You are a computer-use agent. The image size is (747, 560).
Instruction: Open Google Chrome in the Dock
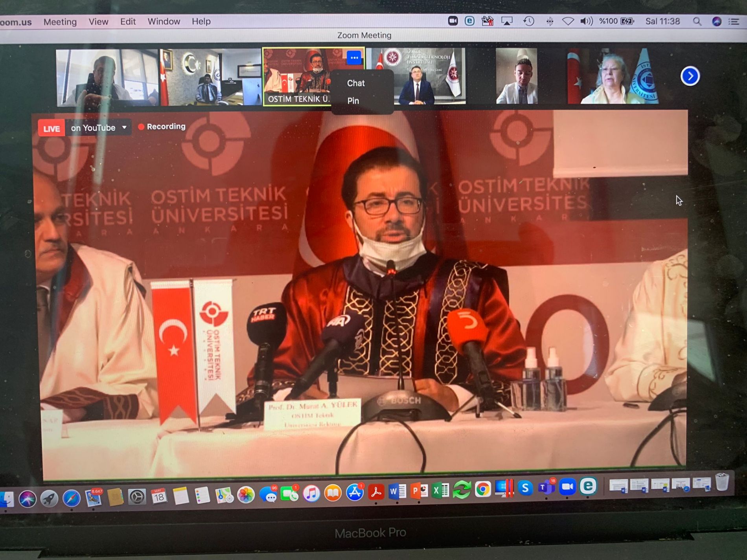pyautogui.click(x=483, y=489)
